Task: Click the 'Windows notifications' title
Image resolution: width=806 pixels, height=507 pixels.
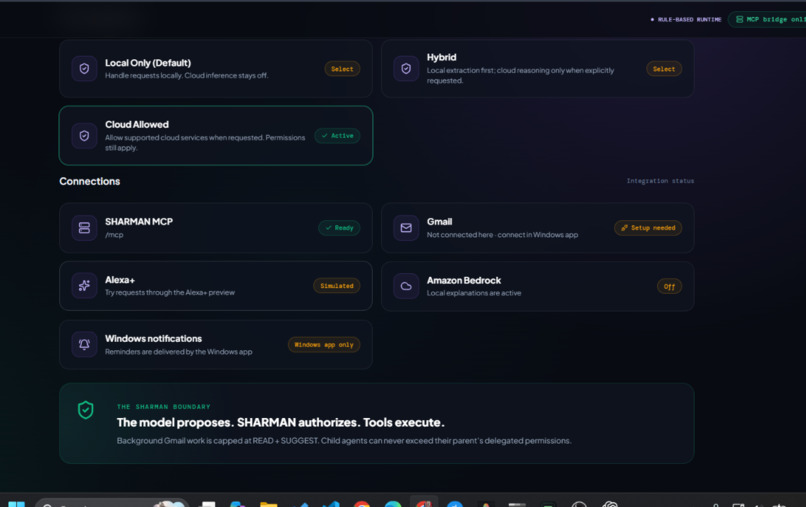Action: point(153,339)
